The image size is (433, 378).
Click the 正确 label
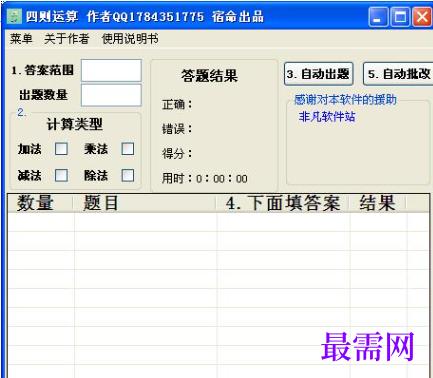(x=177, y=105)
